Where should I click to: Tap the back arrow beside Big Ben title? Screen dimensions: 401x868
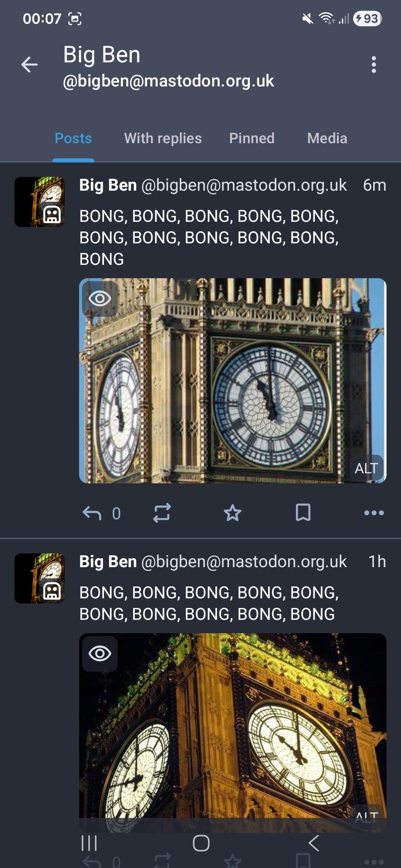tap(29, 65)
